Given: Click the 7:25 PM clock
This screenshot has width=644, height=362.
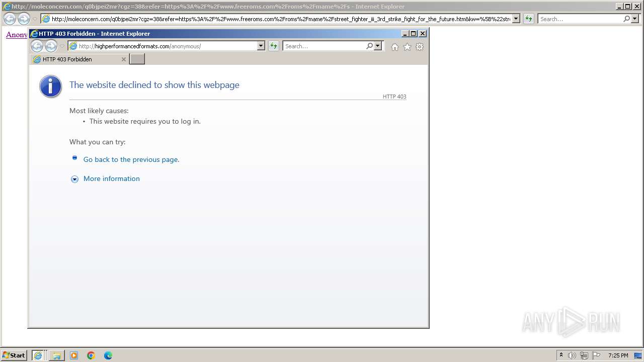Looking at the screenshot, I should (618, 355).
